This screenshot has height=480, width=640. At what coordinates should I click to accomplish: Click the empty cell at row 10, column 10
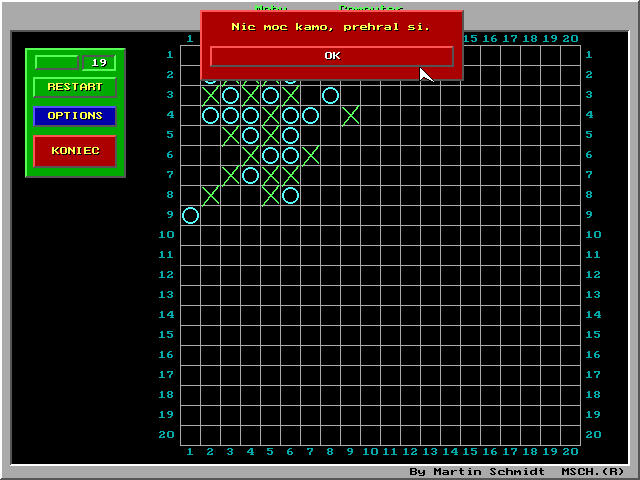(370, 235)
